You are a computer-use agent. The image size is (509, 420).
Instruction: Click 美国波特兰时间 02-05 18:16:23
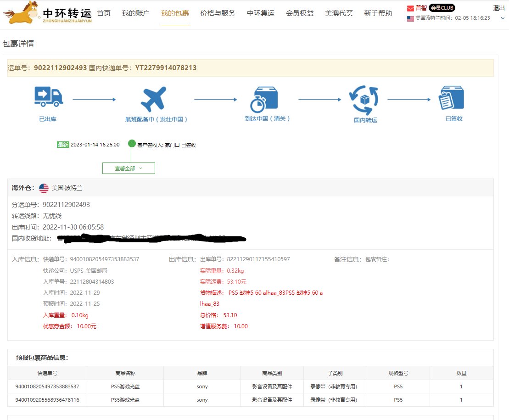coord(453,18)
